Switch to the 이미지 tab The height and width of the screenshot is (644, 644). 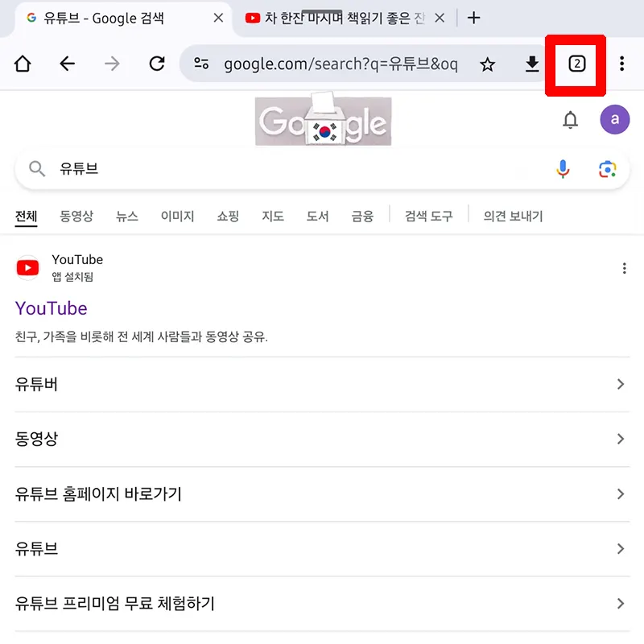177,216
